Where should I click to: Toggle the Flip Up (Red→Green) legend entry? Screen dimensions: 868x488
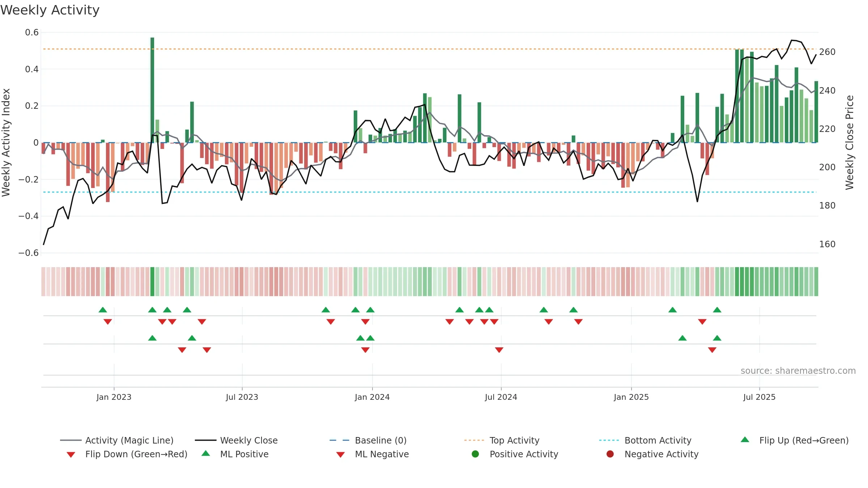coord(795,440)
